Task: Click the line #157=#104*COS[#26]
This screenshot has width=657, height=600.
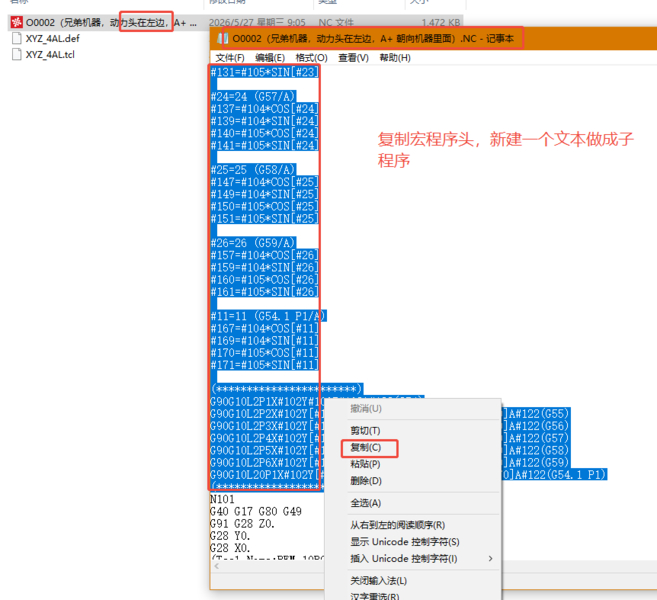Action: pos(264,255)
